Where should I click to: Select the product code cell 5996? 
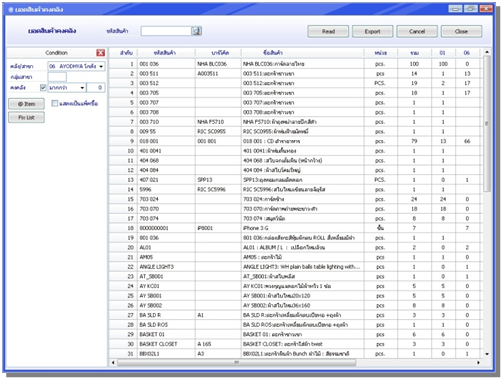(166, 189)
